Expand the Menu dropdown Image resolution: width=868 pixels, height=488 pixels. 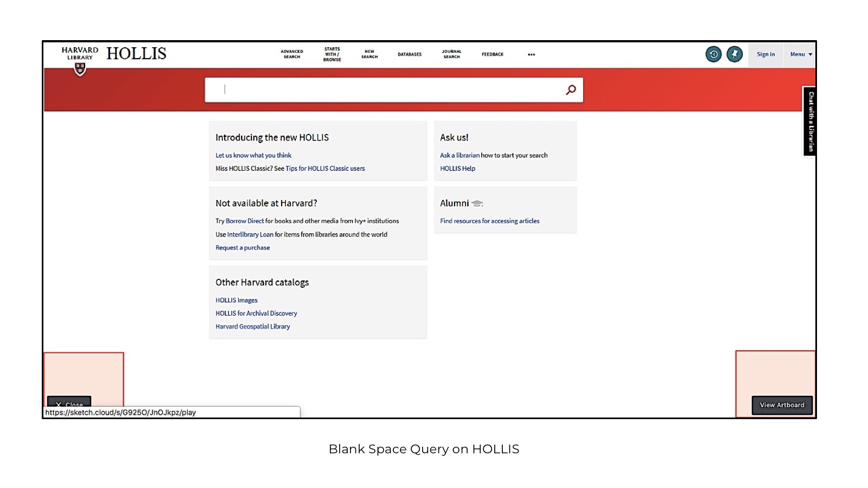point(801,54)
